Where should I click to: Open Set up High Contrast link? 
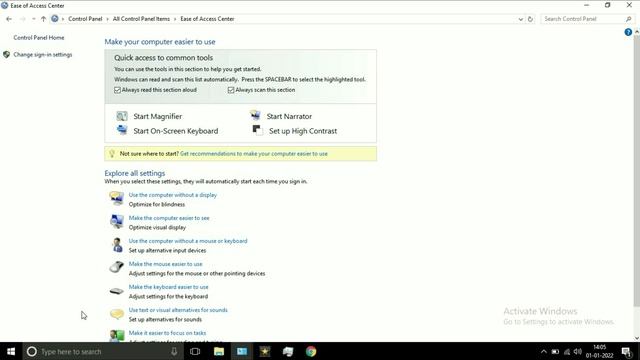coord(303,131)
